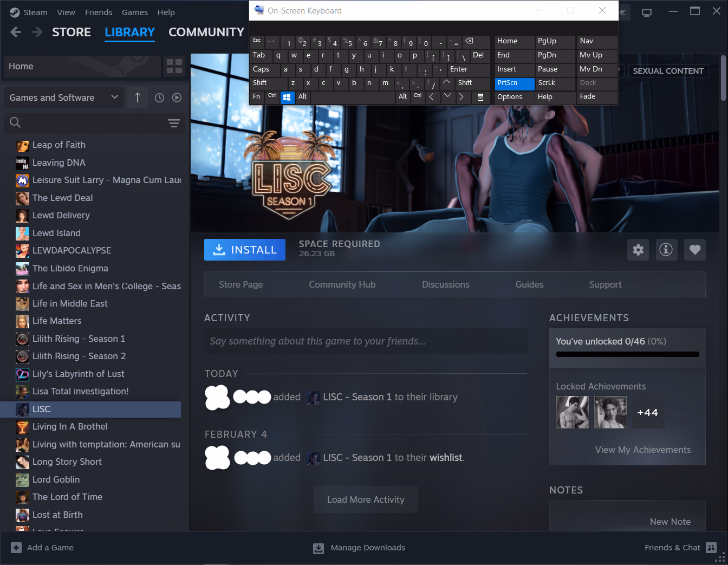This screenshot has width=728, height=565.
Task: Open the Community Hub link
Action: pos(342,284)
